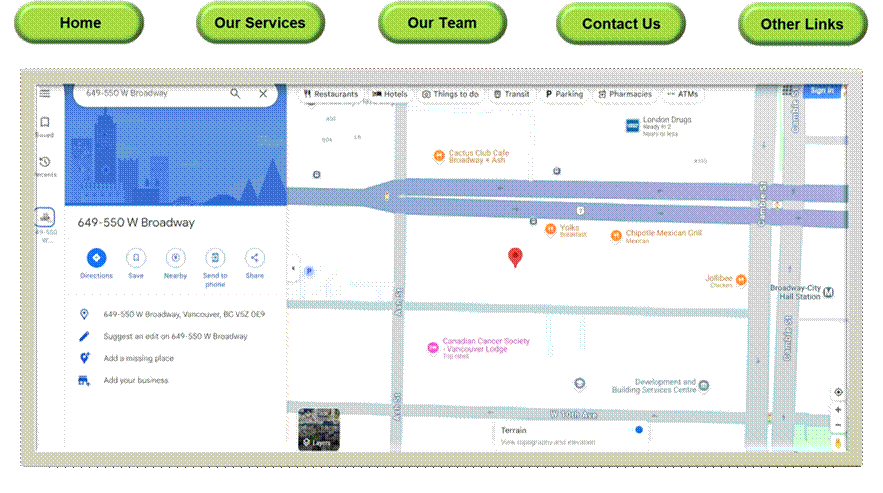Click the Nearby icon
The height and width of the screenshot is (493, 883).
tap(175, 258)
